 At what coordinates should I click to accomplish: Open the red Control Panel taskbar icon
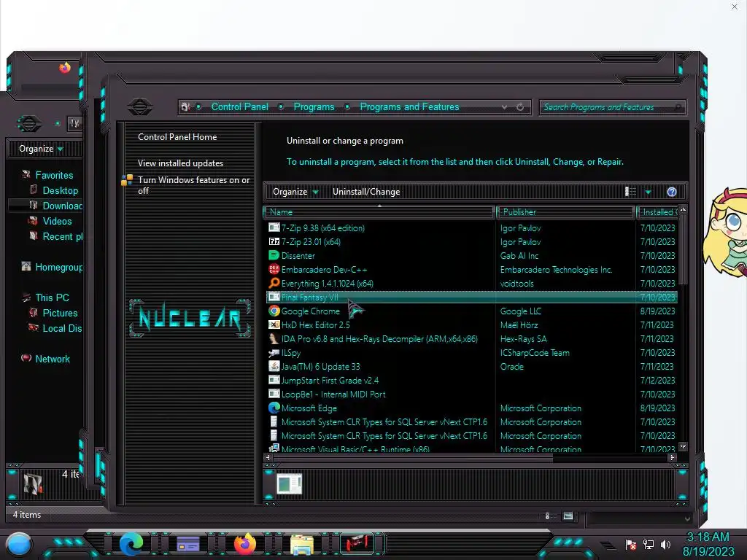pos(358,544)
